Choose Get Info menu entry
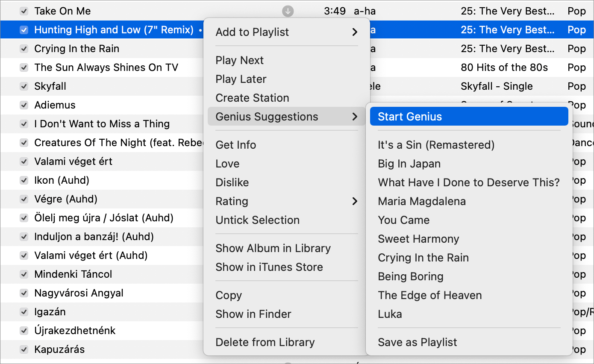The image size is (594, 364). (236, 145)
